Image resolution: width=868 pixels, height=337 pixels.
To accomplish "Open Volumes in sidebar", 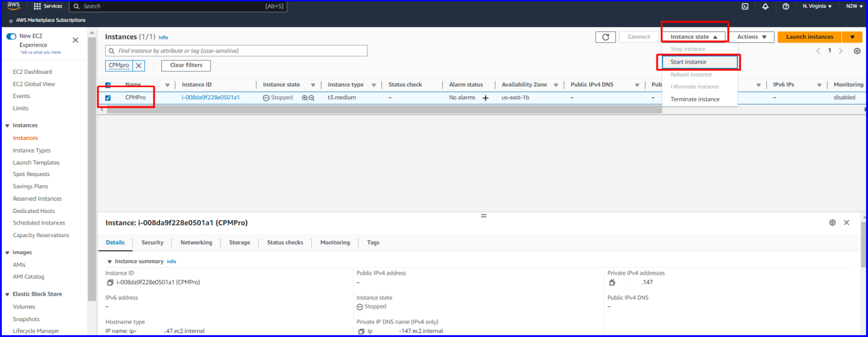I will point(24,307).
